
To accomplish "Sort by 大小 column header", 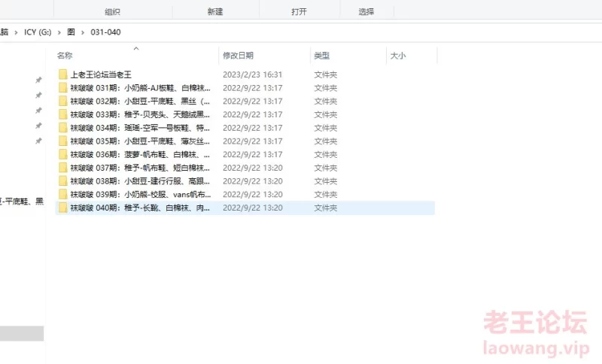I will (398, 56).
